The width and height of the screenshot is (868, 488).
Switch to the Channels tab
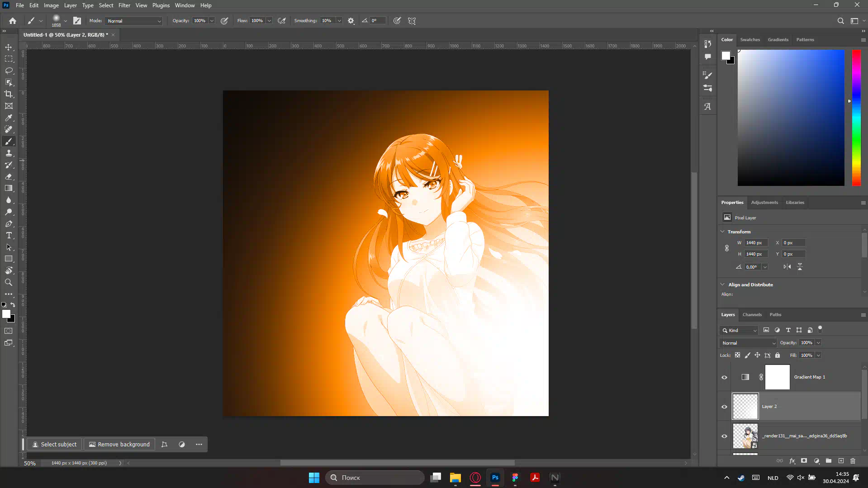point(752,315)
